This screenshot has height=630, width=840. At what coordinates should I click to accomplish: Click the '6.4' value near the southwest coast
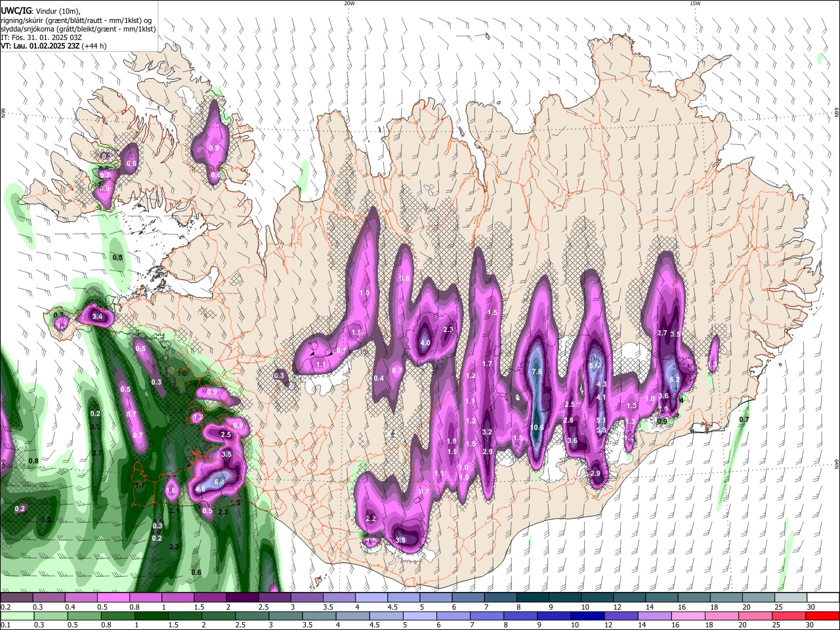coord(219,482)
